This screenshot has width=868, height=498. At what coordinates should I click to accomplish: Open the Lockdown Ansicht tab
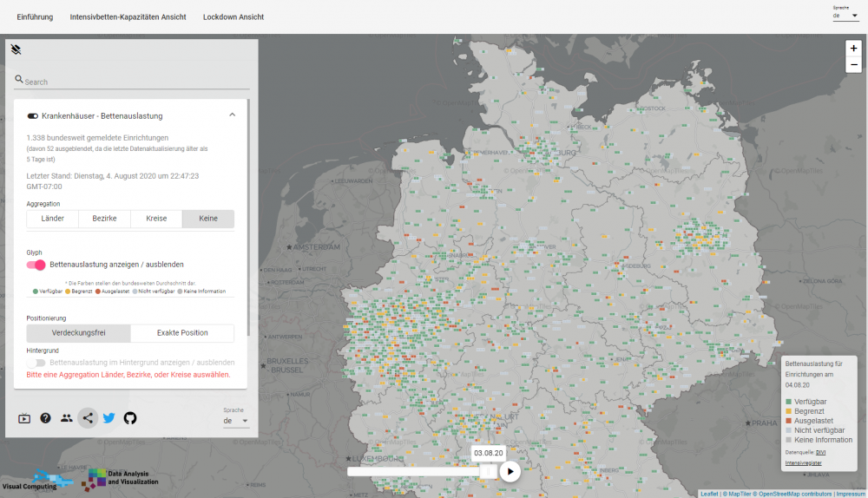[x=233, y=17]
